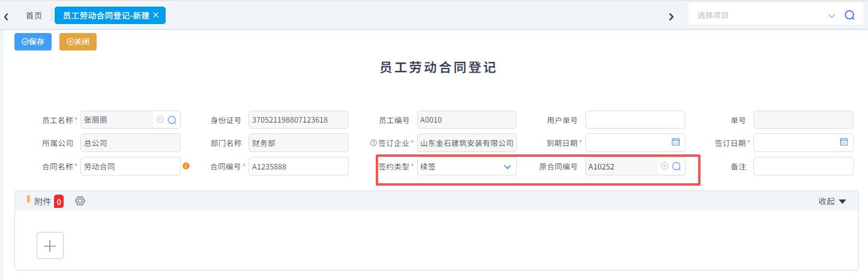This screenshot has height=280, width=868.
Task: Open the 到期日期 calendar picker
Action: coord(675,142)
